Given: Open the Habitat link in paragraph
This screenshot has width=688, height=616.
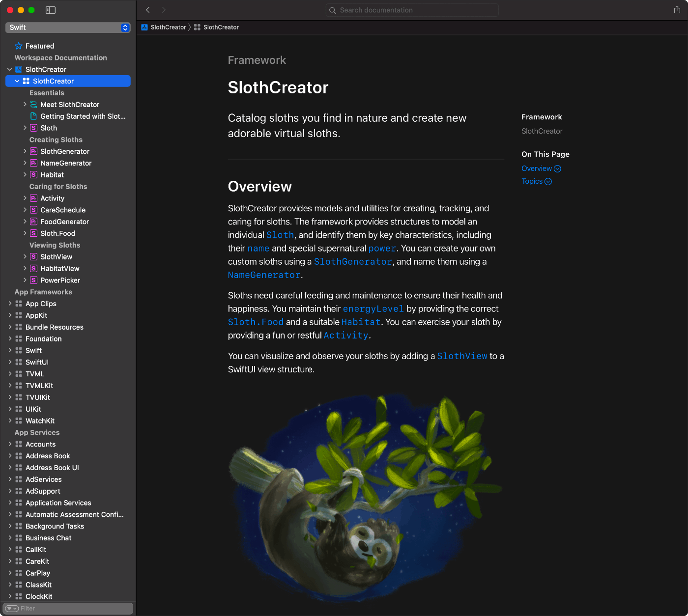Looking at the screenshot, I should click(x=361, y=322).
